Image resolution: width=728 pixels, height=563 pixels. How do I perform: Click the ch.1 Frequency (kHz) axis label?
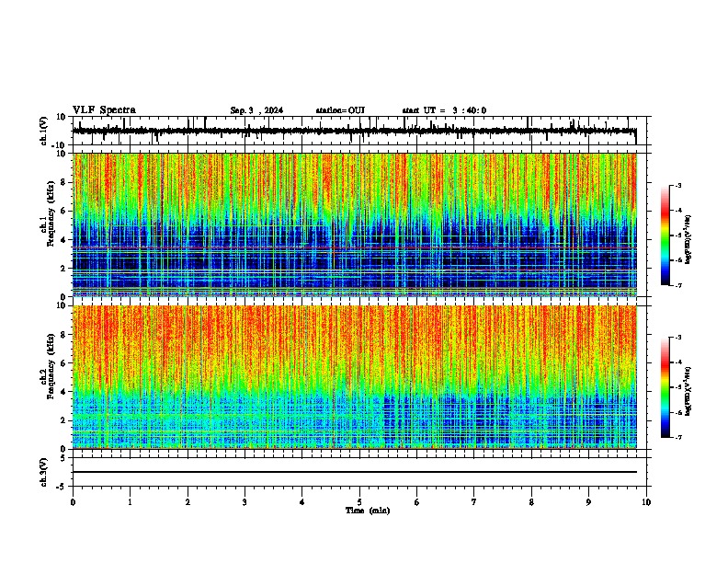[48, 213]
